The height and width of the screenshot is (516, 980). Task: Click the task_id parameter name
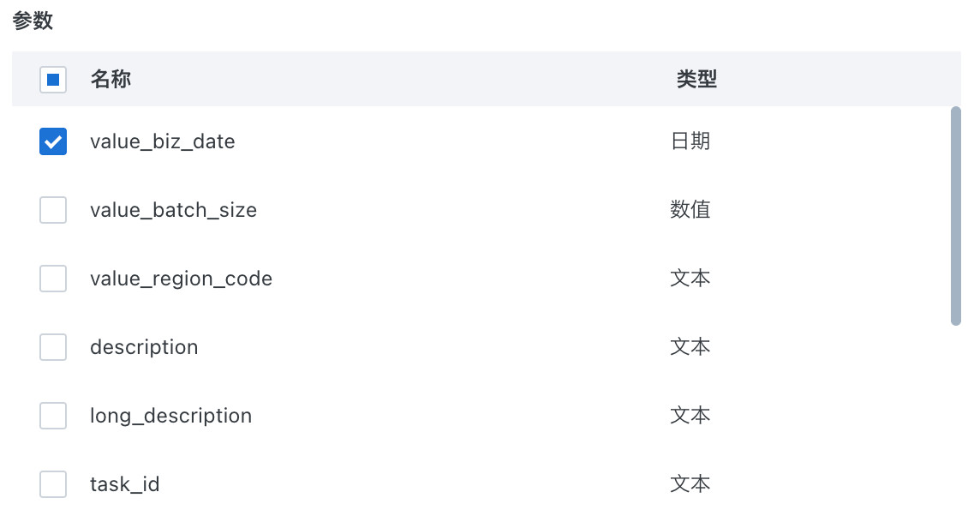coord(124,484)
